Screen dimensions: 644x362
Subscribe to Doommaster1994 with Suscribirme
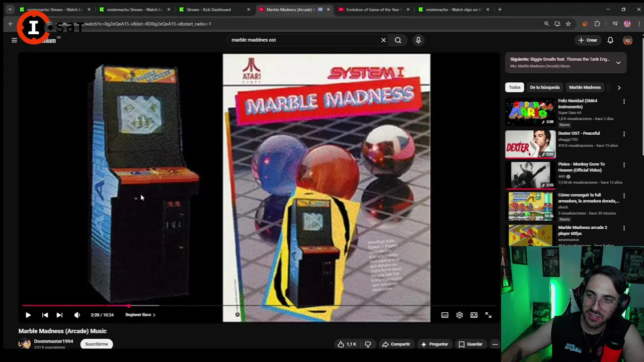point(97,344)
